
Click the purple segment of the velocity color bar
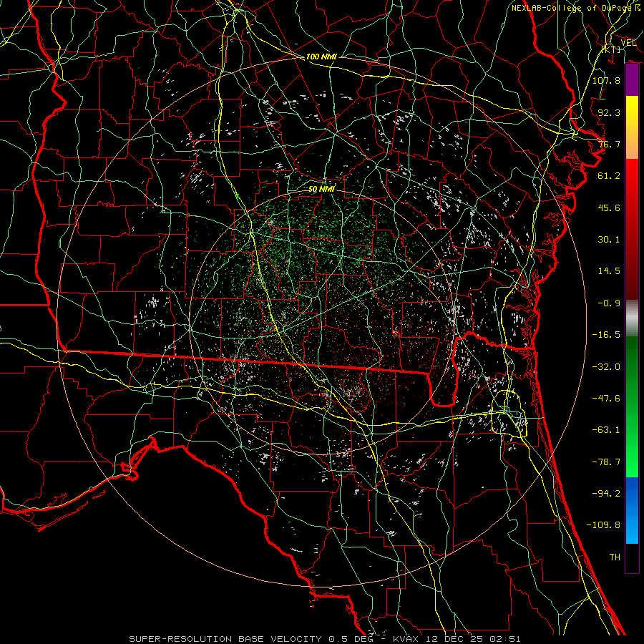[632, 80]
